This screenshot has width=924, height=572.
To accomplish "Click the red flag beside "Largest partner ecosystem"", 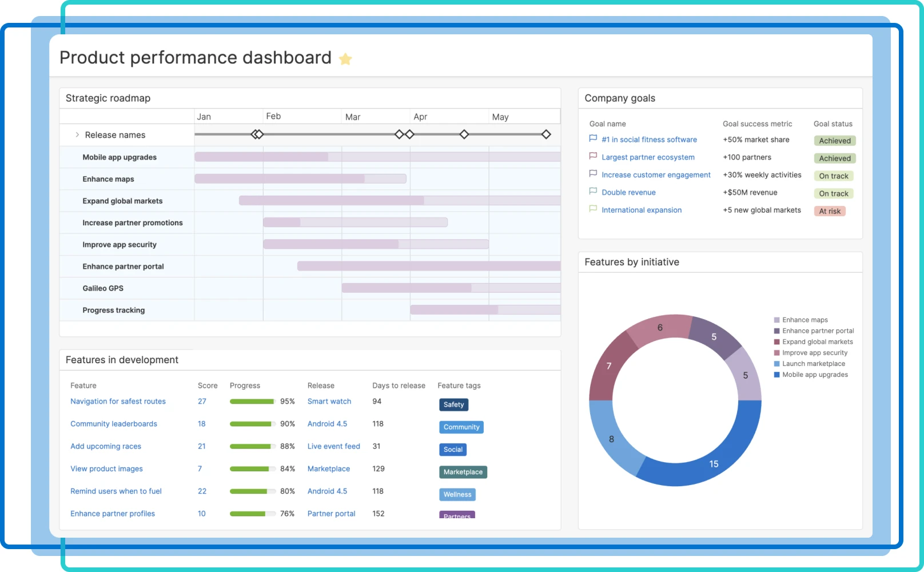I will tap(592, 156).
